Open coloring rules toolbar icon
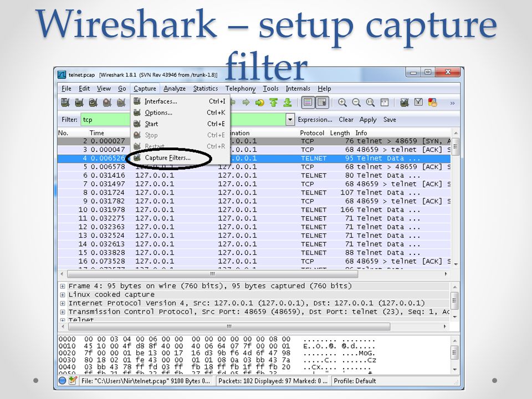This screenshot has width=532, height=399. pos(432,102)
